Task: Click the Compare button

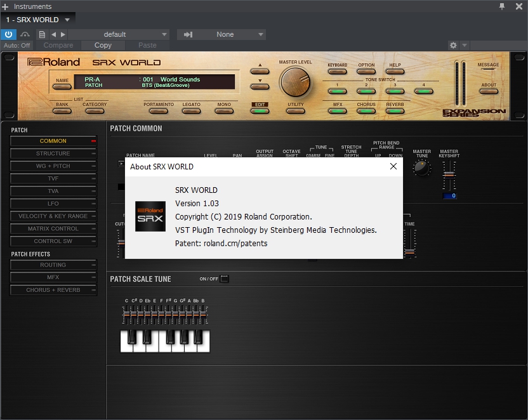Action: pos(58,45)
